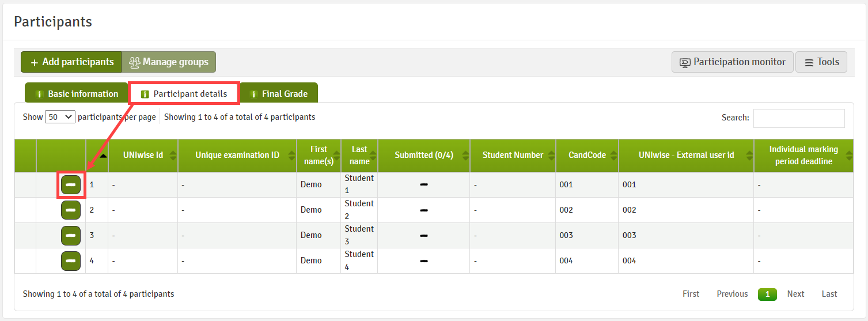This screenshot has width=868, height=321.
Task: Click CandCode cell 001
Action: [587, 184]
